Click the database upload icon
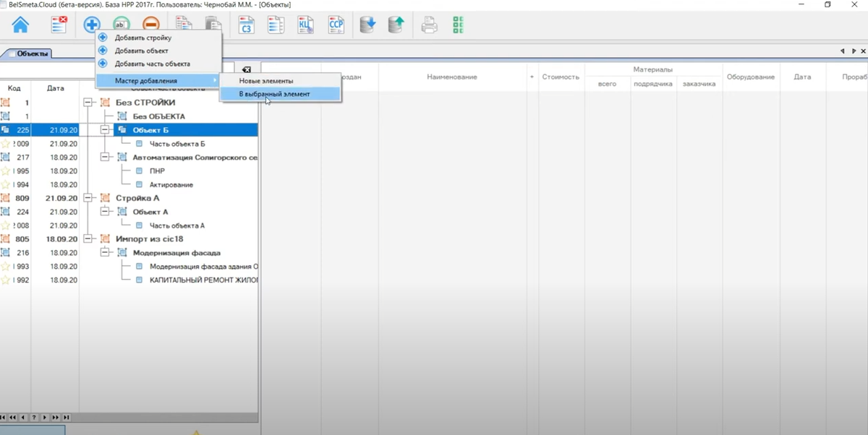This screenshot has width=868, height=435. pyautogui.click(x=396, y=25)
